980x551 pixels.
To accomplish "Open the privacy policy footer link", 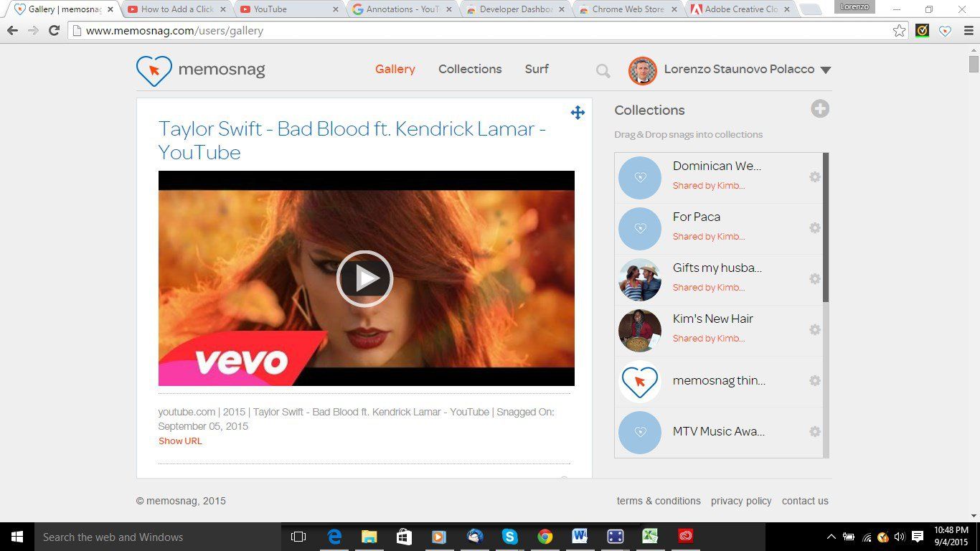I will point(741,501).
